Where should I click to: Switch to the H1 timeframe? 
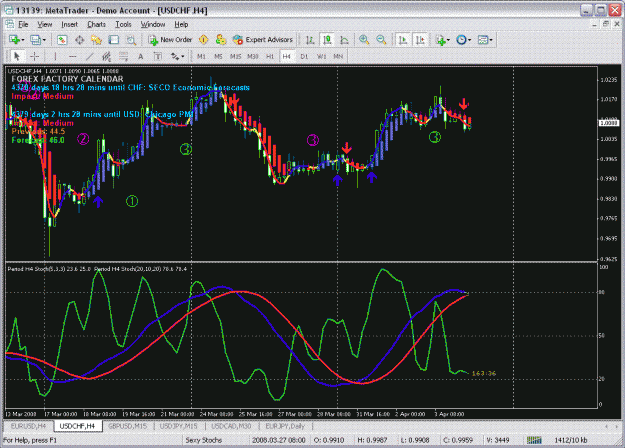click(270, 56)
